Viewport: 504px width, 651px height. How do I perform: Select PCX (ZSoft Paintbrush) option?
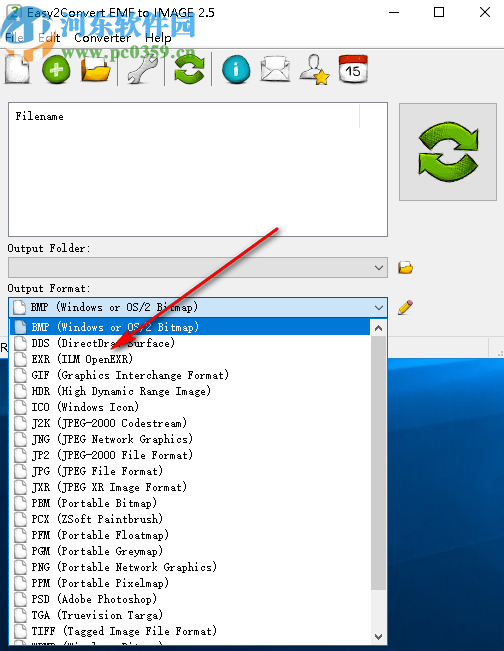pos(190,519)
